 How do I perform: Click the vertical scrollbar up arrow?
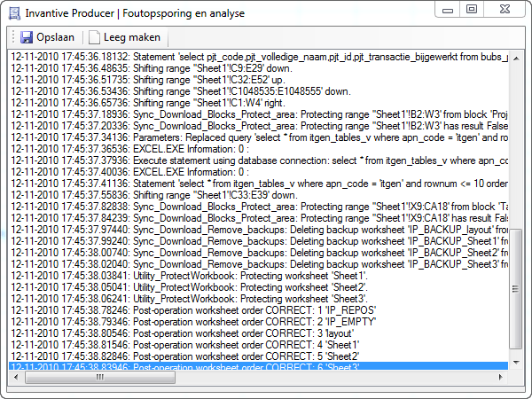coord(516,59)
